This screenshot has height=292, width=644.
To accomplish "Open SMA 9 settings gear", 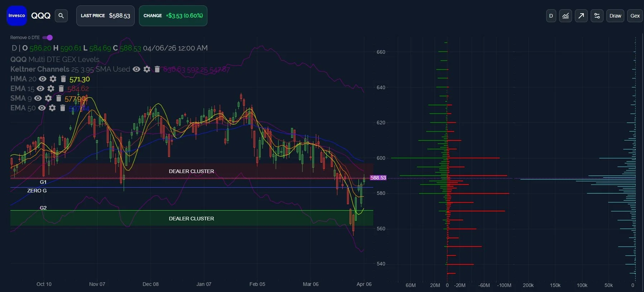I will pos(48,98).
